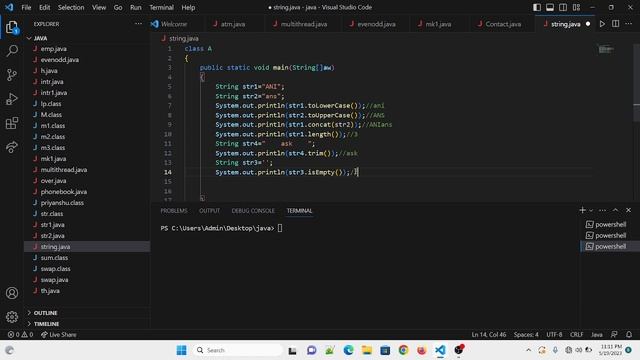This screenshot has width=640, height=360.
Task: Switch to the atm.java tab
Action: pyautogui.click(x=233, y=24)
